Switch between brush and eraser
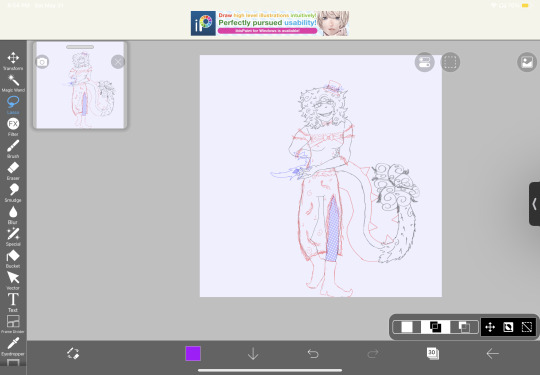 click(x=73, y=354)
